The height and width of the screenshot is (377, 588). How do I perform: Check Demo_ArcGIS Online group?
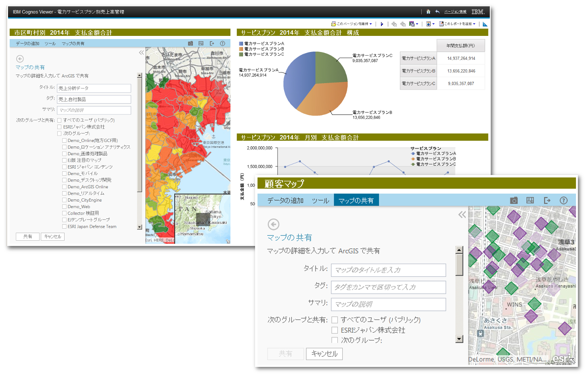(64, 187)
